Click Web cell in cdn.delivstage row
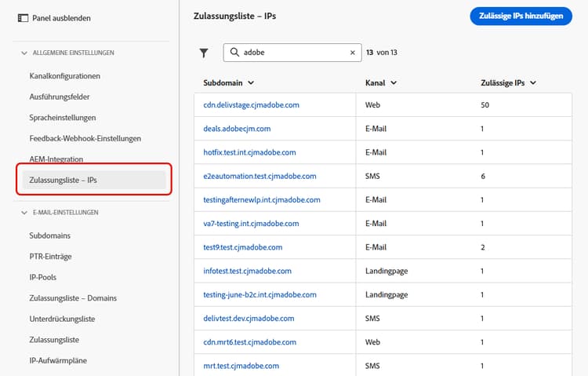Viewport: 588px width, 376px height. [372, 105]
